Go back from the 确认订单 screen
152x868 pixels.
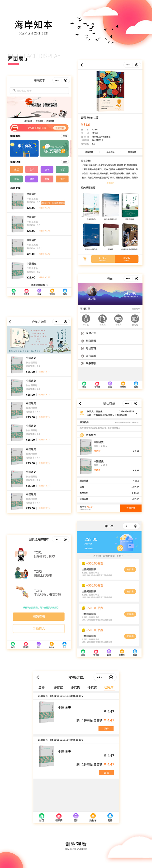coord(80,403)
